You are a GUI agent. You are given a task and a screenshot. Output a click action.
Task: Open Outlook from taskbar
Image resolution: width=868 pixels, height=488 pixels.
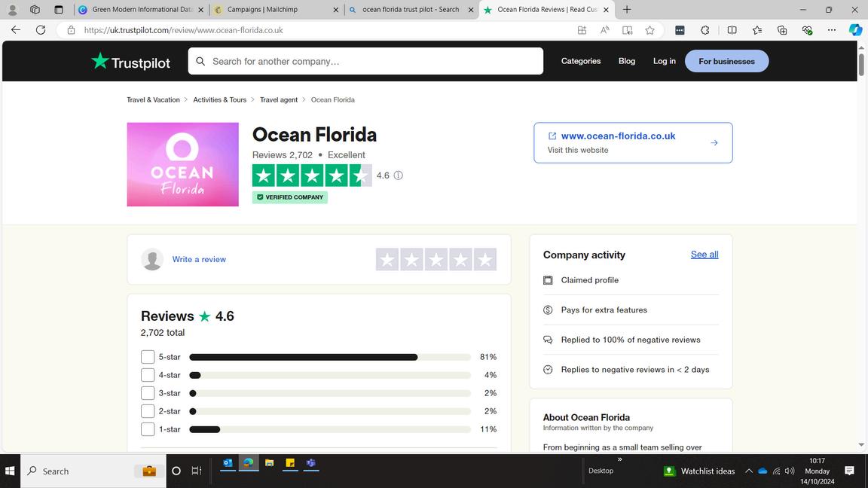[228, 463]
